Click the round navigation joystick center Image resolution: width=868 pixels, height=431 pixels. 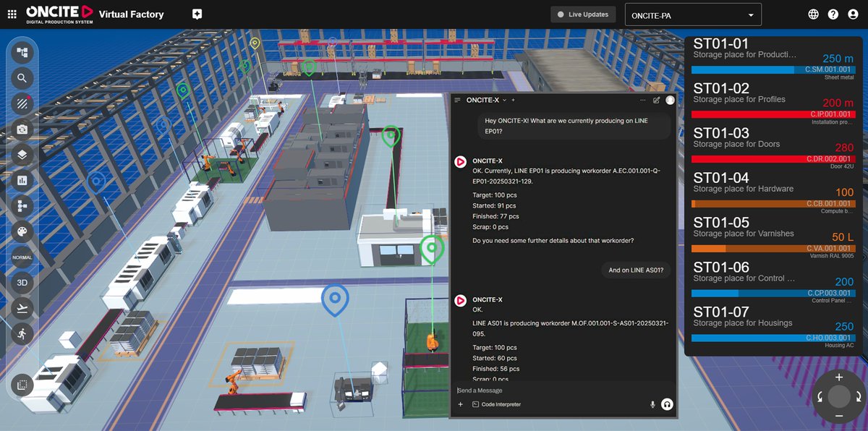(x=838, y=396)
